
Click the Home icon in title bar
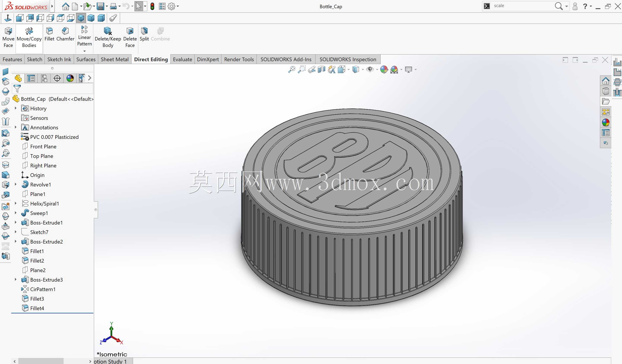coord(65,6)
